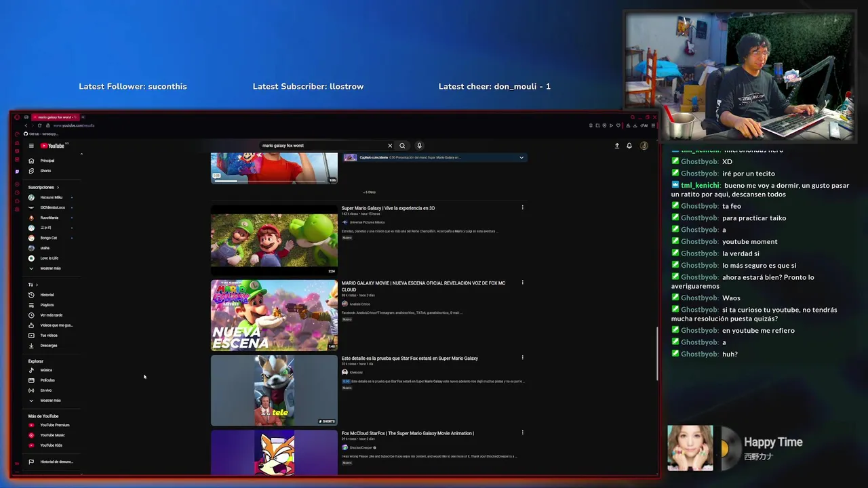This screenshot has width=868, height=488.
Task: Click the NUEVA ESCENA video thumbnail
Action: coord(274,315)
